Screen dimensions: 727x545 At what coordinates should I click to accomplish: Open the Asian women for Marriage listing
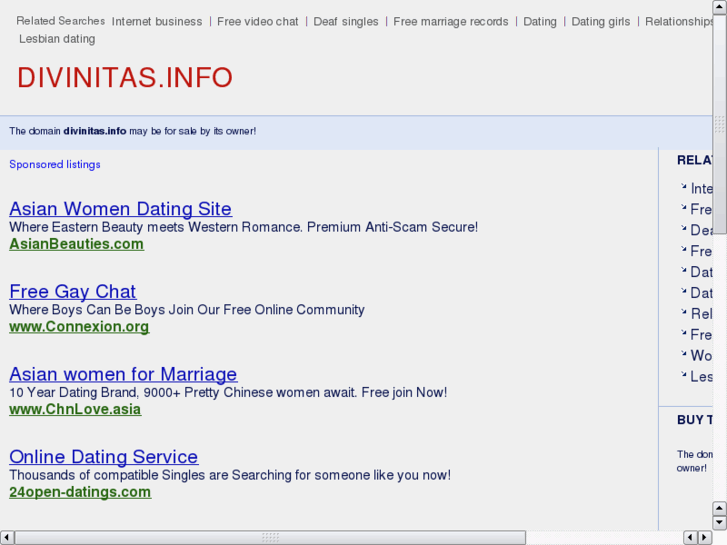123,374
